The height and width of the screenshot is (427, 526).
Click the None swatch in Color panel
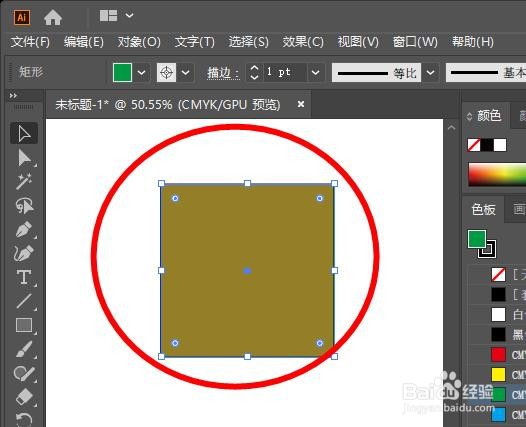[x=474, y=145]
